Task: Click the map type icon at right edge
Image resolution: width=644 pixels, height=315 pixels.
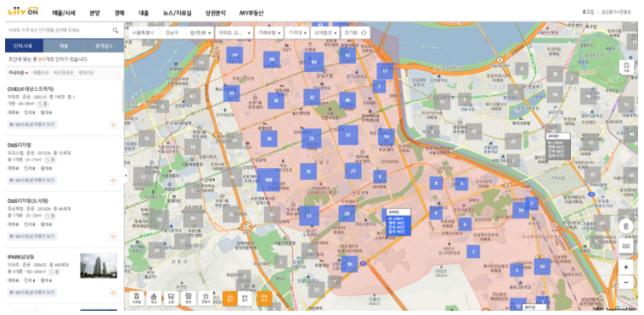Action: pyautogui.click(x=626, y=67)
